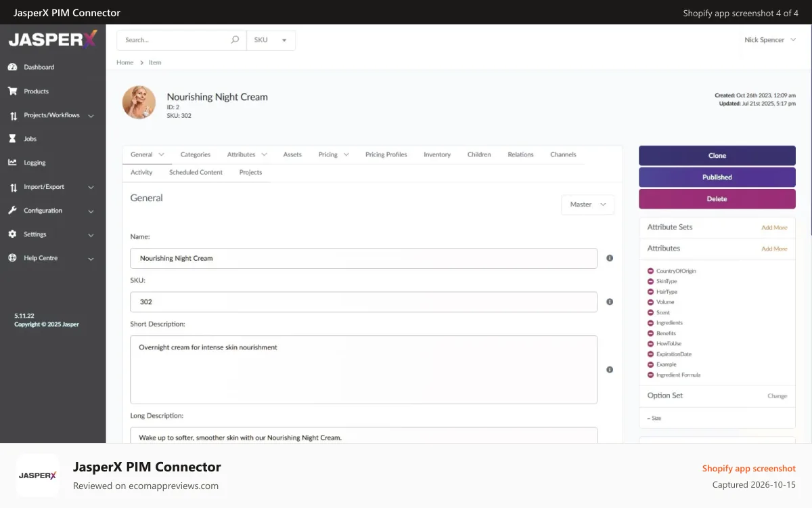The image size is (812, 508).
Task: Remove the Example attribute
Action: click(650, 364)
